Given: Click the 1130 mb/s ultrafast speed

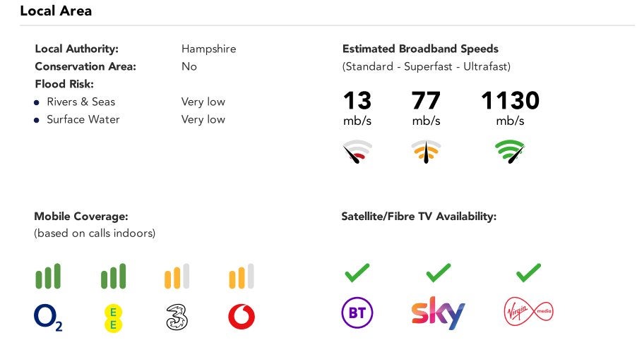Looking at the screenshot, I should (511, 108).
